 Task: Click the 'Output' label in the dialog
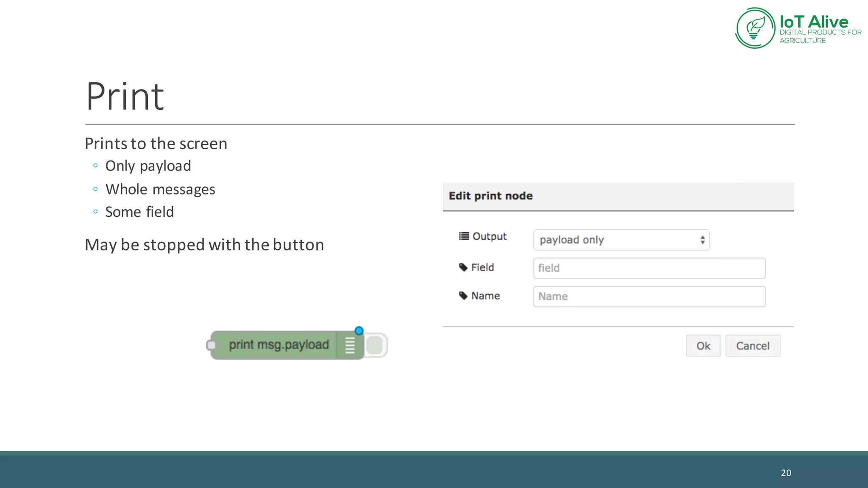[x=490, y=236]
